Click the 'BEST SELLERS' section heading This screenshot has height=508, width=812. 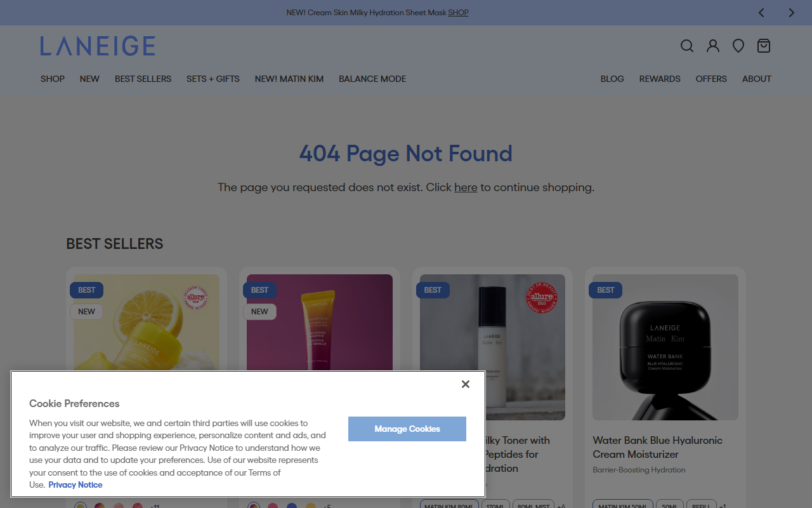click(115, 244)
